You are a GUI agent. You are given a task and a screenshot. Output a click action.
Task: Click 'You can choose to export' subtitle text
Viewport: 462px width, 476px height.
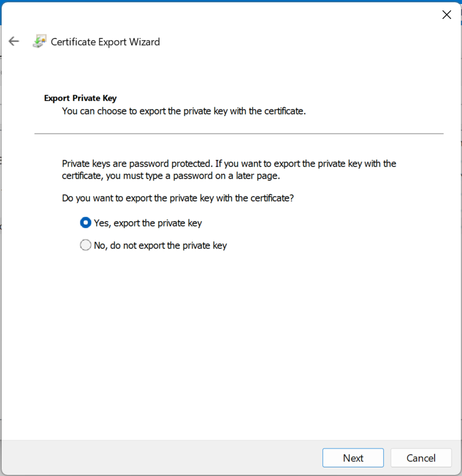coord(184,111)
